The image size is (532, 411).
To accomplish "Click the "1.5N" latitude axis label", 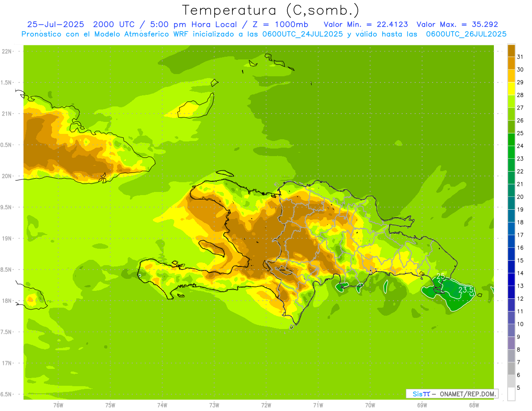I will [7, 82].
